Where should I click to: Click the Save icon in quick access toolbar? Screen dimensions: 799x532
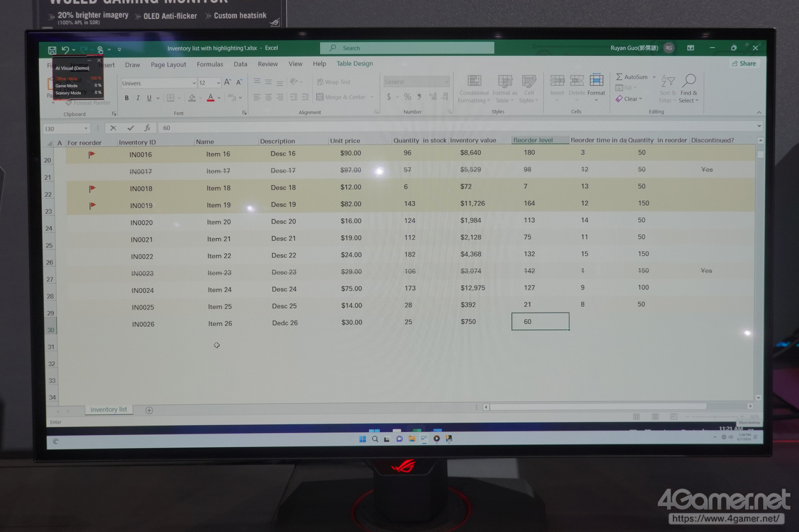pyautogui.click(x=52, y=49)
